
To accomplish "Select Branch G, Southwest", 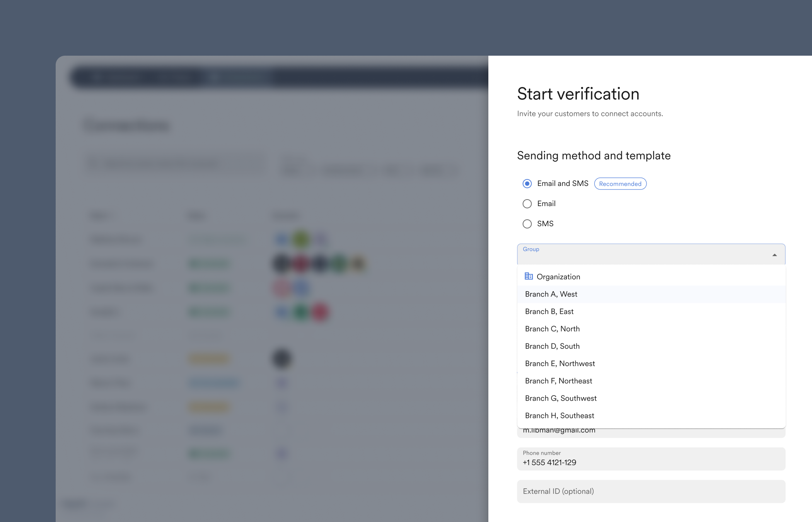I will (x=561, y=398).
